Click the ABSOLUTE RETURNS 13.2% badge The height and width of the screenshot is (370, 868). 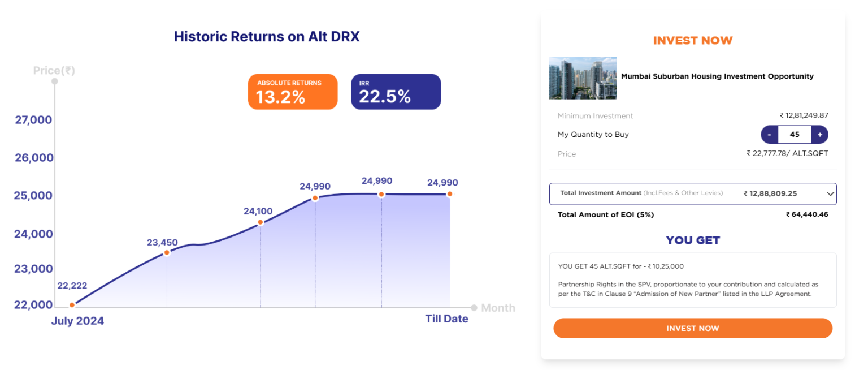point(293,91)
